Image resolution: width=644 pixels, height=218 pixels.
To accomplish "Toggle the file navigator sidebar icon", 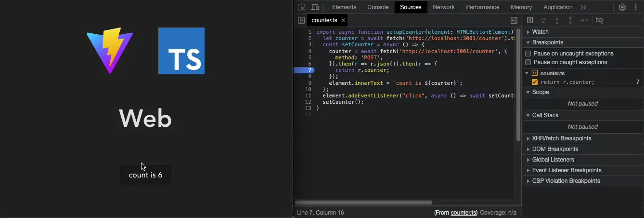I will click(301, 20).
